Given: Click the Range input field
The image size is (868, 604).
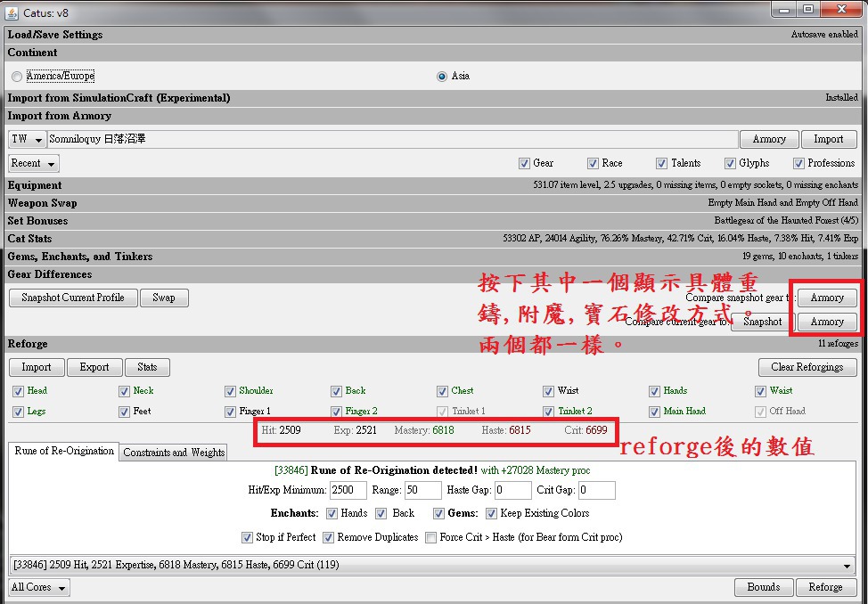Looking at the screenshot, I should (423, 491).
